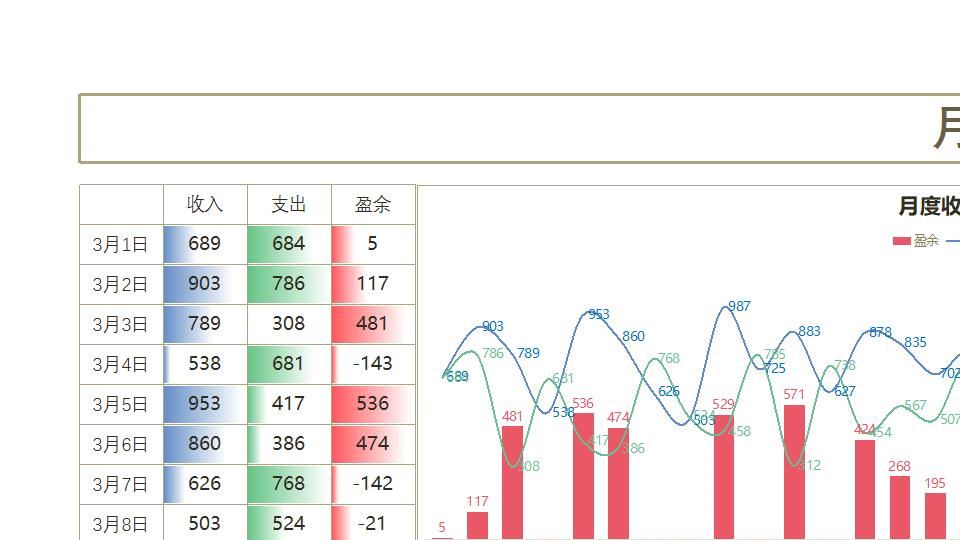Click the chart data label 883
This screenshot has width=960, height=540.
tap(809, 331)
